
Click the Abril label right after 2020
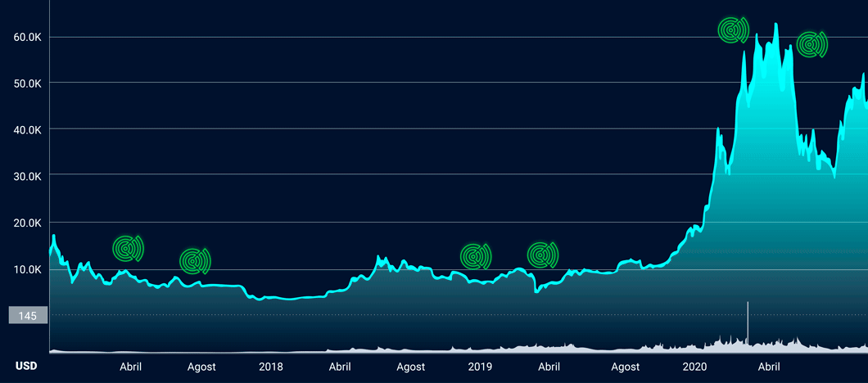[768, 367]
